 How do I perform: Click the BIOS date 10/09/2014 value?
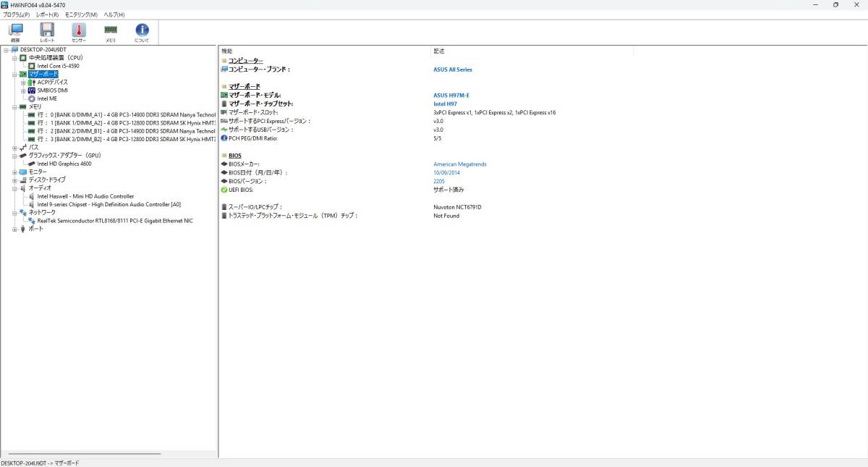pos(446,173)
